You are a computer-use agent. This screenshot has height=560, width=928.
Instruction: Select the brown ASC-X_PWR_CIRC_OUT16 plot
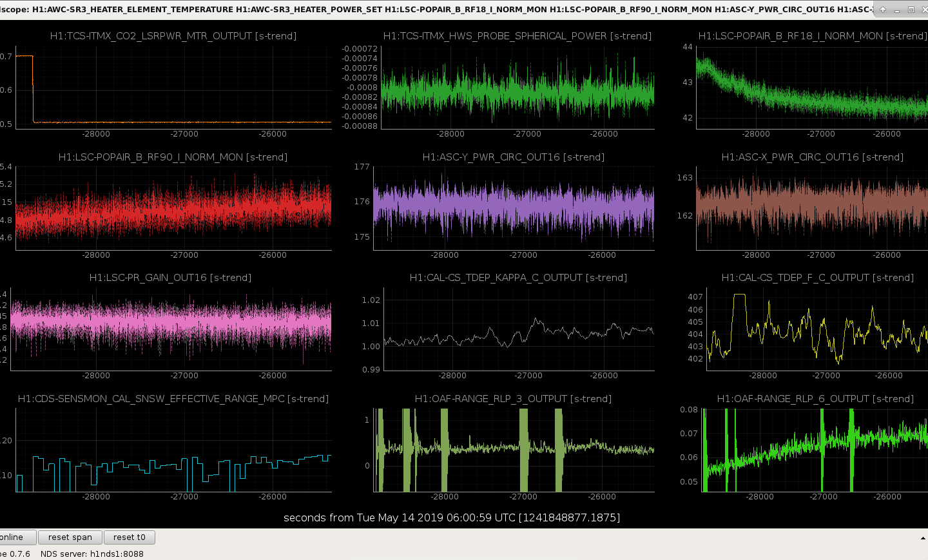click(x=812, y=208)
